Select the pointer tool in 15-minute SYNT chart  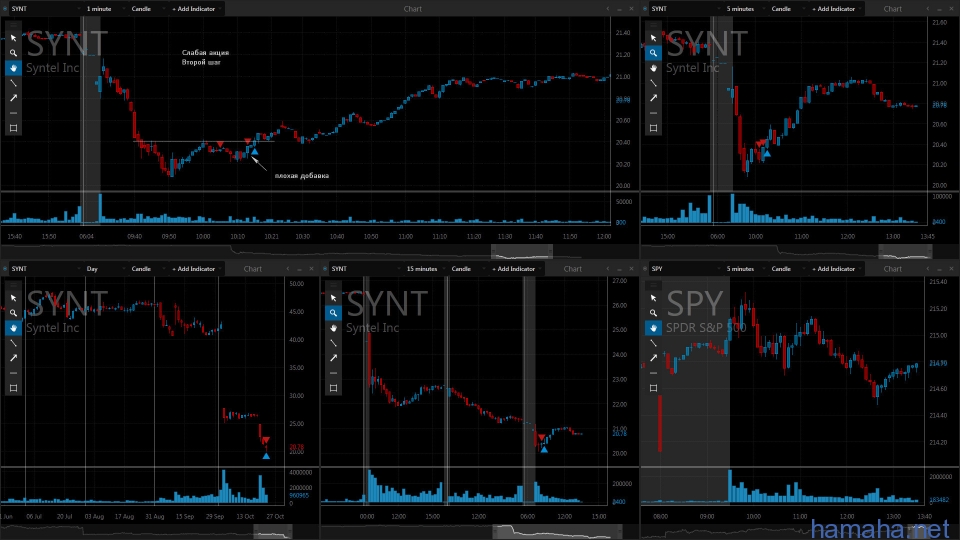(x=333, y=298)
